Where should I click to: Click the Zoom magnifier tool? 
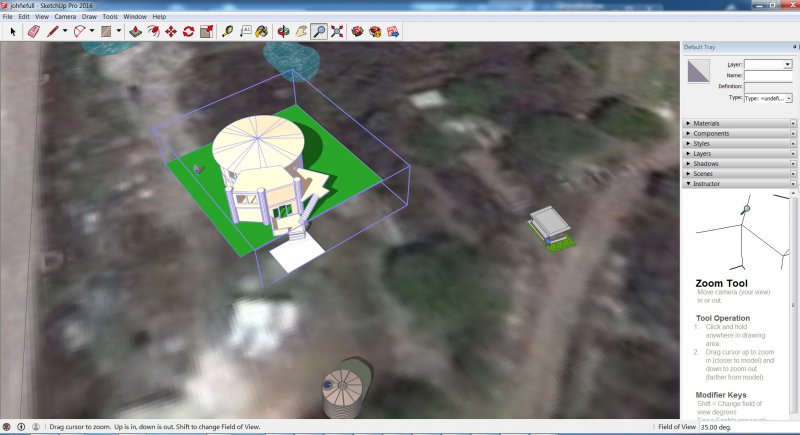click(x=319, y=32)
